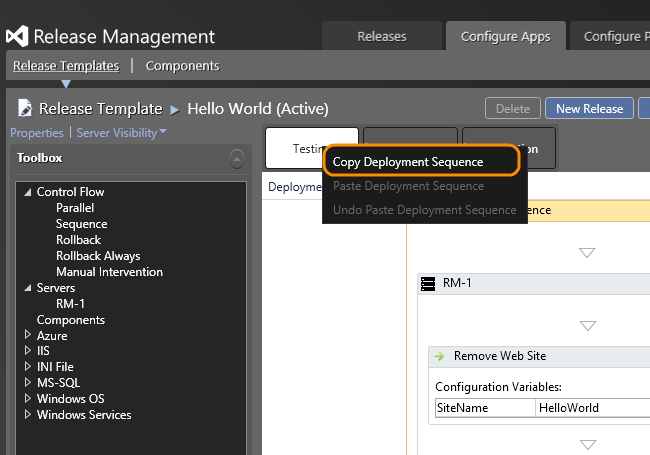Image resolution: width=650 pixels, height=455 pixels.
Task: Click the green arrow icon beside Remove Web Site
Action: click(439, 356)
